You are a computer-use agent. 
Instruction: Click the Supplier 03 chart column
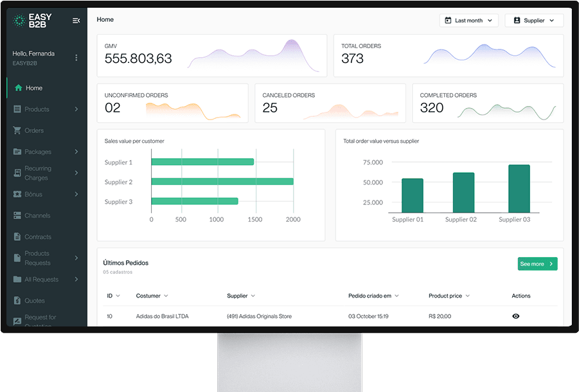pyautogui.click(x=519, y=189)
